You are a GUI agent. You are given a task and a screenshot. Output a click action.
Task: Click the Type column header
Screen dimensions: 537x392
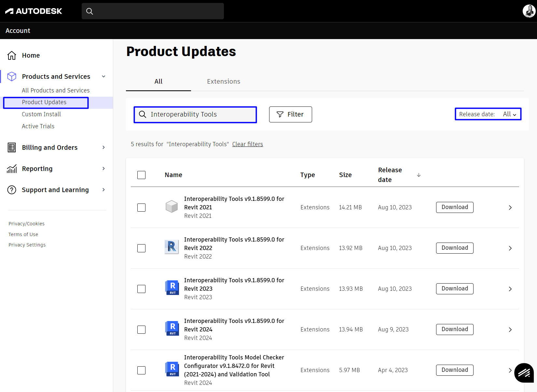click(308, 175)
